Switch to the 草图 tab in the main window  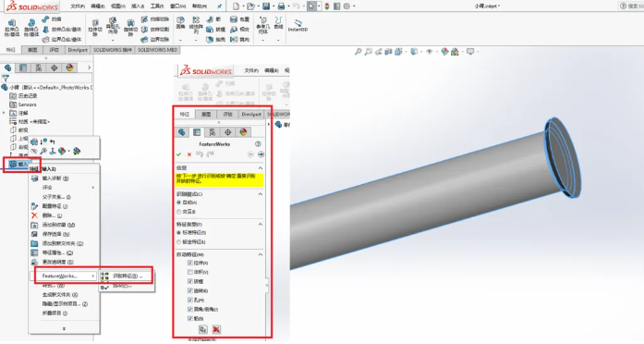click(x=32, y=50)
